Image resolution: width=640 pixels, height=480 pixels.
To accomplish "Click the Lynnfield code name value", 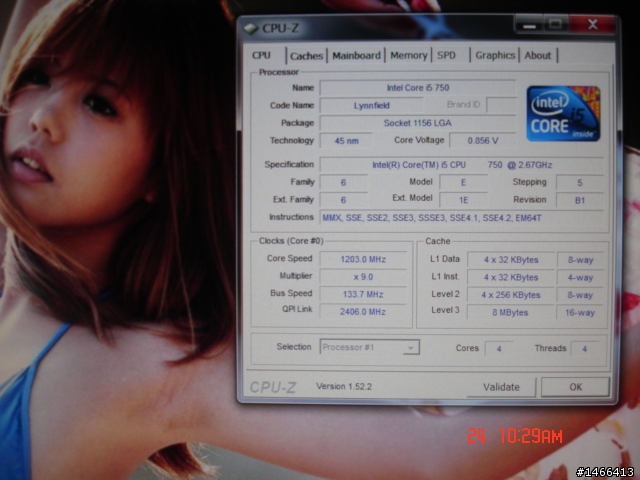I will pyautogui.click(x=371, y=105).
